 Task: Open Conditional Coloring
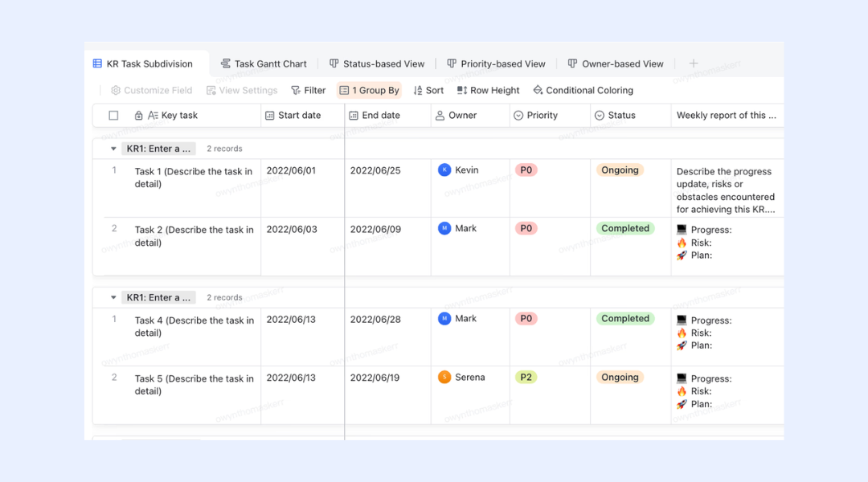pos(583,90)
